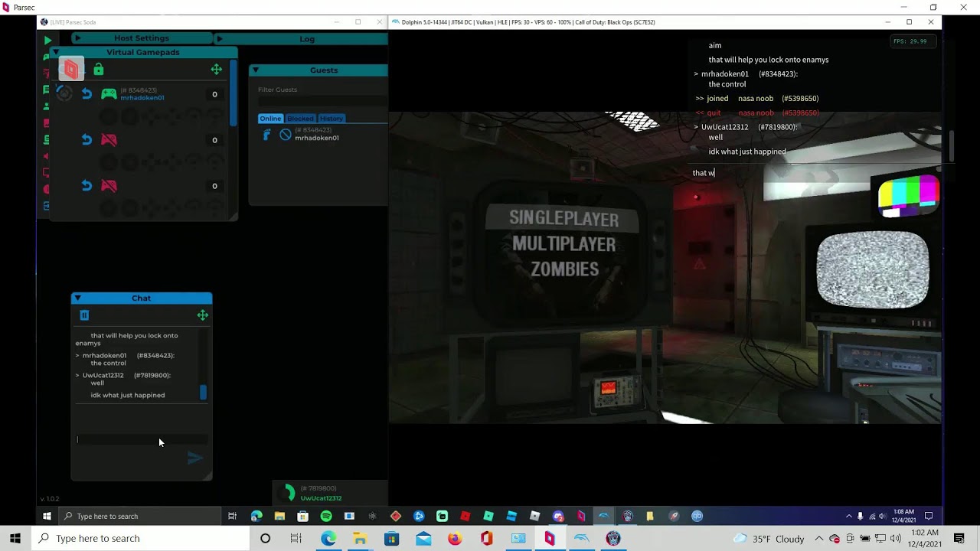Clear chat with the trash icon

click(85, 315)
